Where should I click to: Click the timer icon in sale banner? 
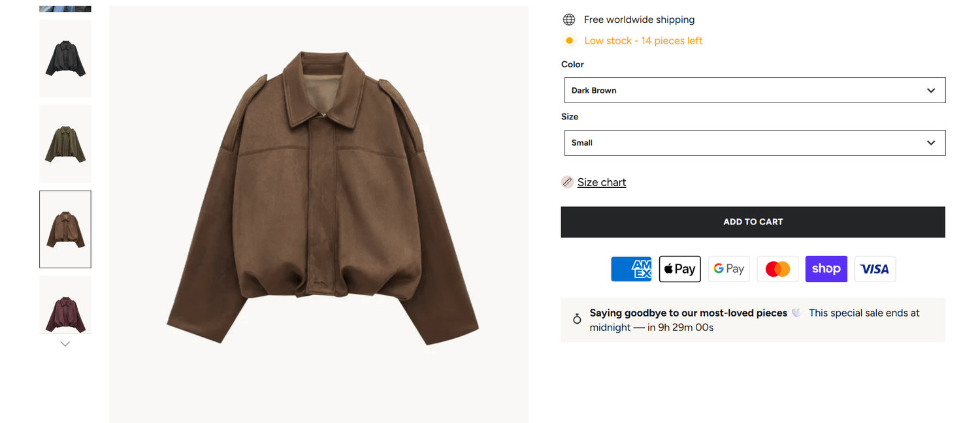tap(577, 319)
